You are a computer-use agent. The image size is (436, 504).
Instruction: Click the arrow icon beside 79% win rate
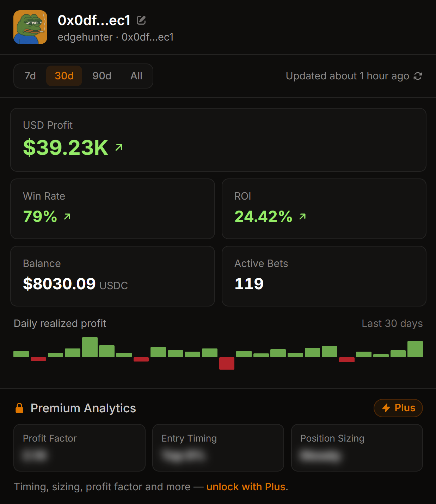[67, 217]
